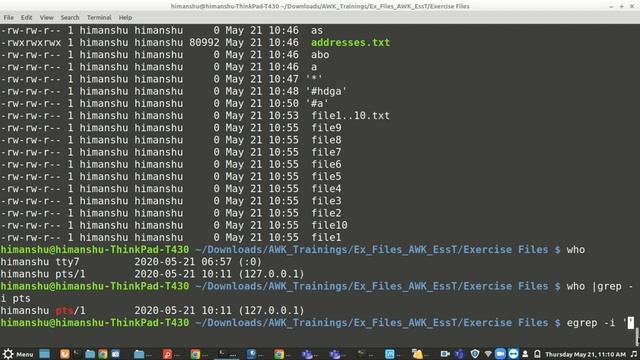
Task: Switch to the active terminal taskbar window
Action: (x=227, y=354)
